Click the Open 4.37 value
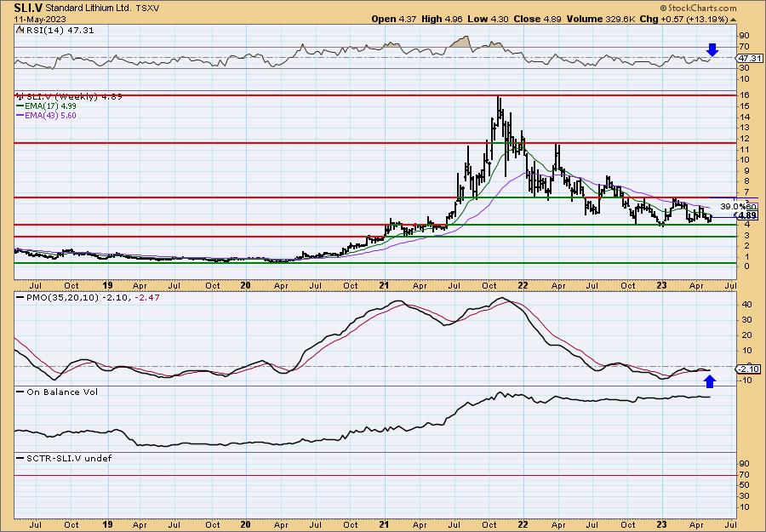The height and width of the screenshot is (532, 766). point(394,19)
